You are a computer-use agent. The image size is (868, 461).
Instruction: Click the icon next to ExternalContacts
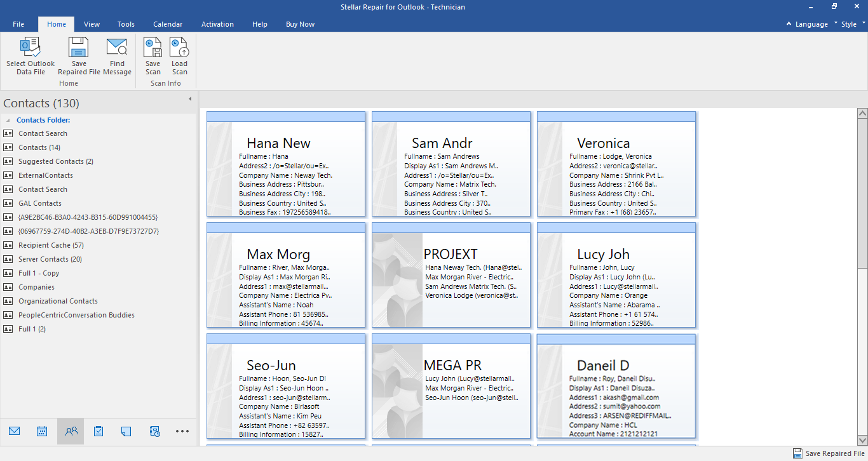(8, 175)
